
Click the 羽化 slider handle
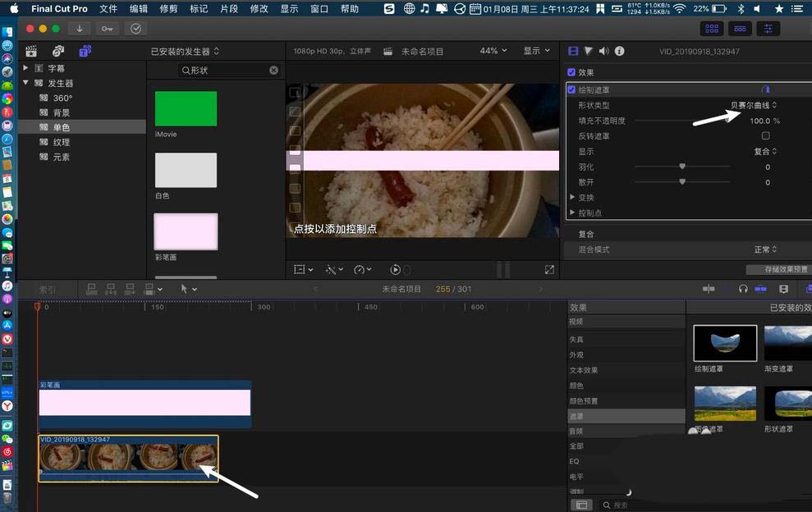coord(682,167)
